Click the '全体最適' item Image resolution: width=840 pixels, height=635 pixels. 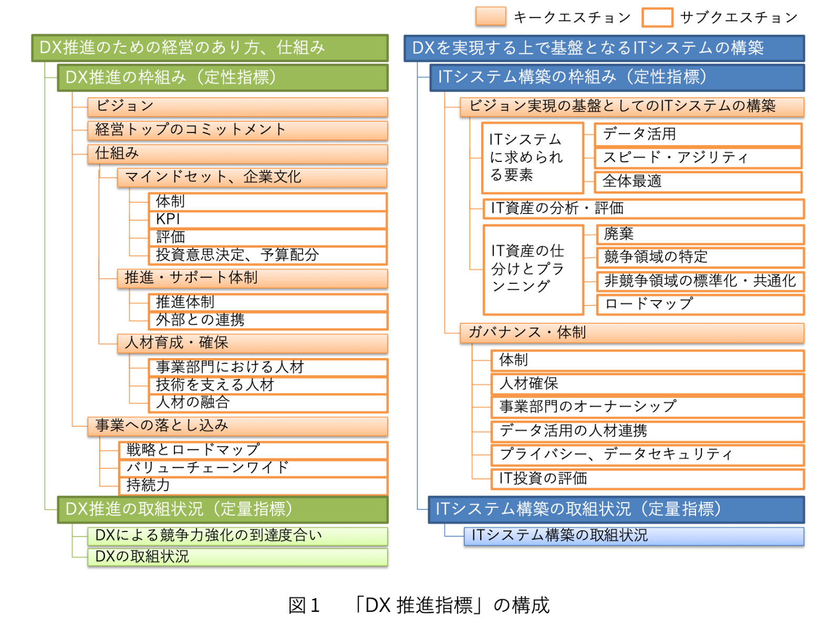point(698,182)
